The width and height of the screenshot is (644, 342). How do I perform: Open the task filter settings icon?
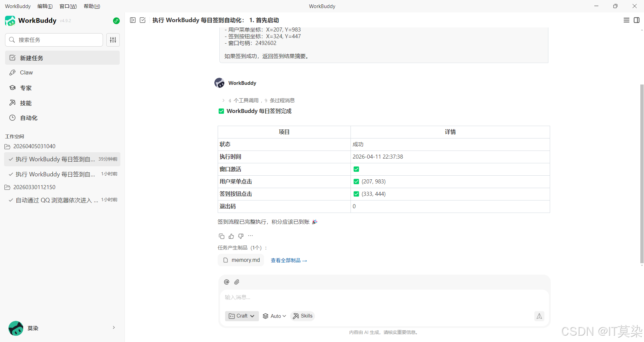click(113, 40)
